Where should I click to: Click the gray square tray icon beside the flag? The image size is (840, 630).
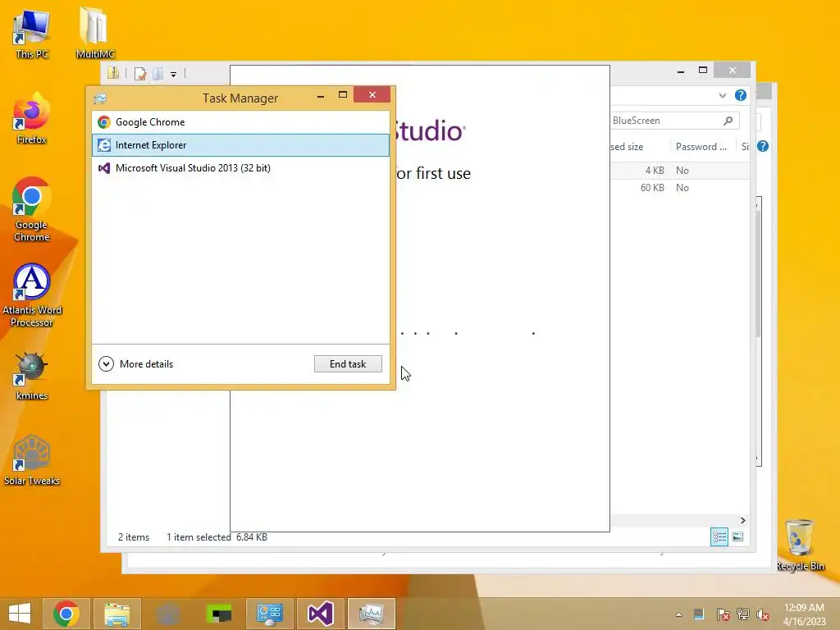click(x=699, y=614)
